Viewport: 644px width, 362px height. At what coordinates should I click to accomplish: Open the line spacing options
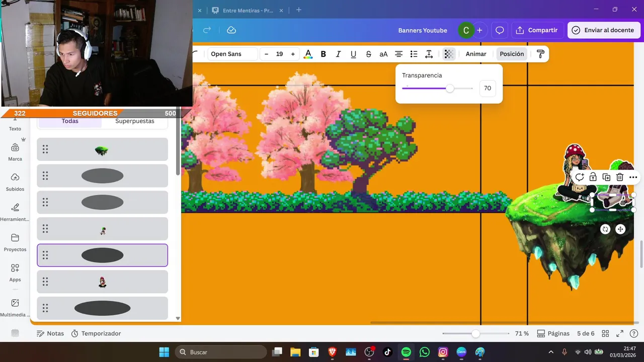[429, 54]
